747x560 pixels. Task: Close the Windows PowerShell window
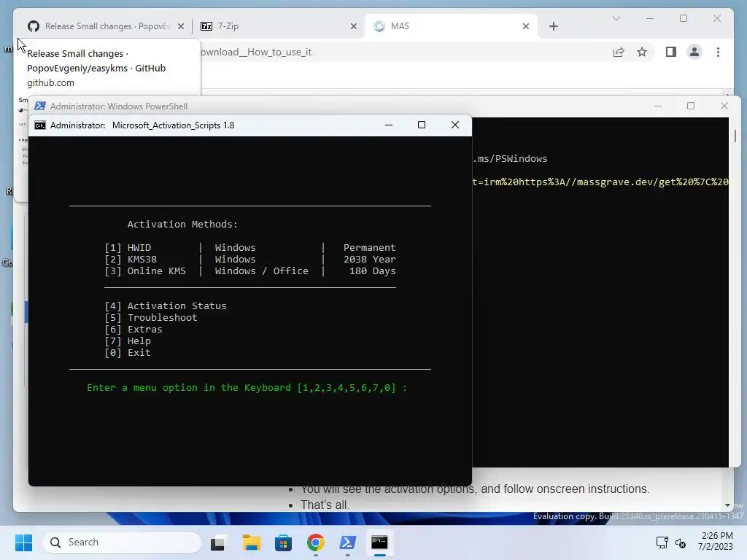pyautogui.click(x=724, y=106)
